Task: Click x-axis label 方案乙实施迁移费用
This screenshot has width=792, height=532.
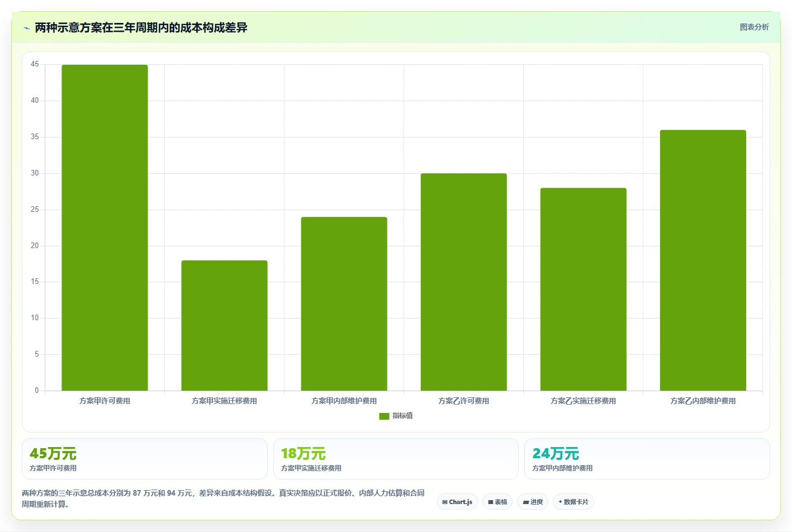Action: 583,401
